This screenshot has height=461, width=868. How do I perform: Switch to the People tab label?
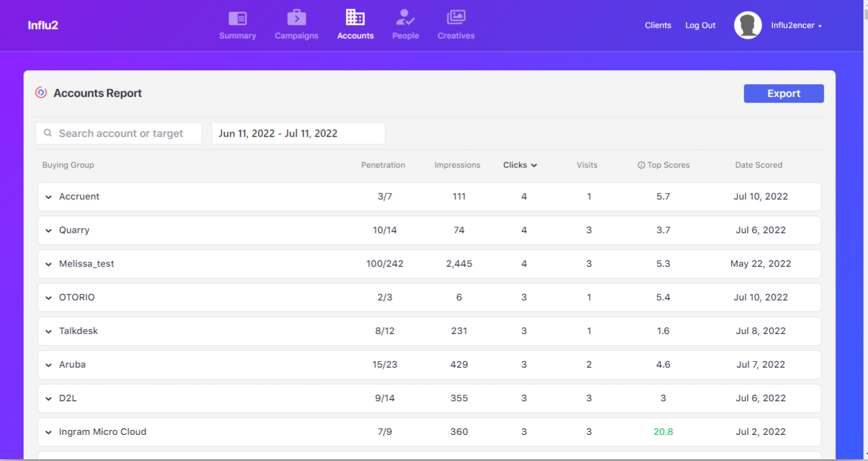pos(406,36)
